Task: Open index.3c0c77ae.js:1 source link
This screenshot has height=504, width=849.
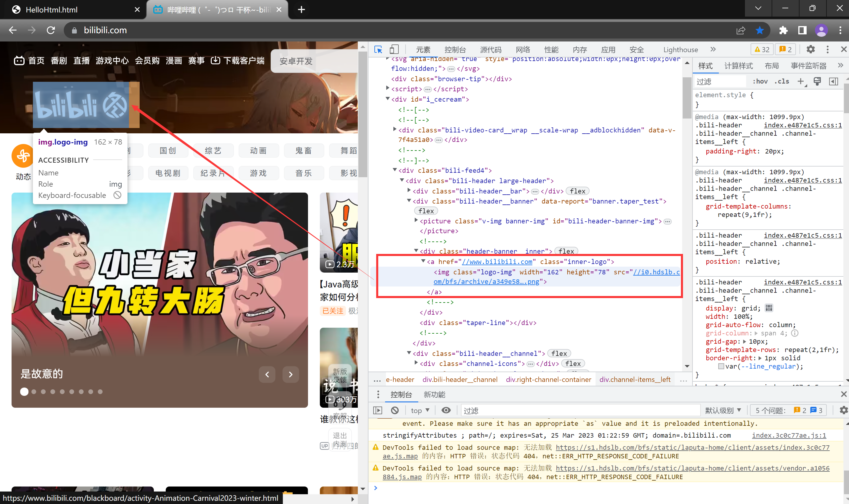Action: pos(789,435)
